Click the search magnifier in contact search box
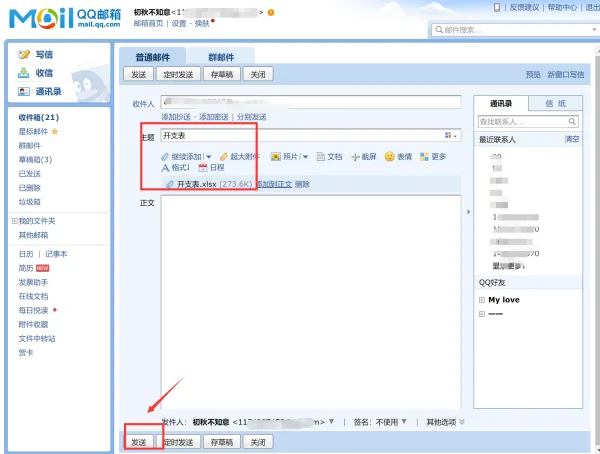 pyautogui.click(x=572, y=121)
